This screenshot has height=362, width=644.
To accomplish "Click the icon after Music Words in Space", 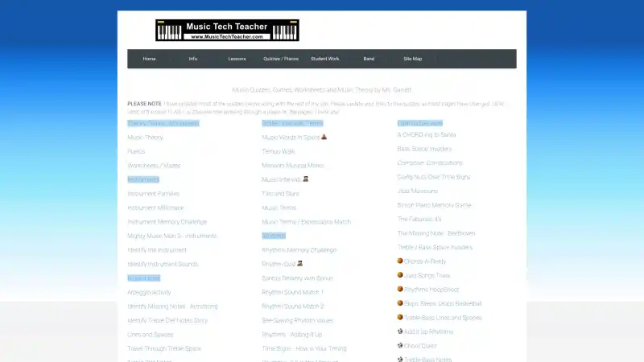I will 324,137.
